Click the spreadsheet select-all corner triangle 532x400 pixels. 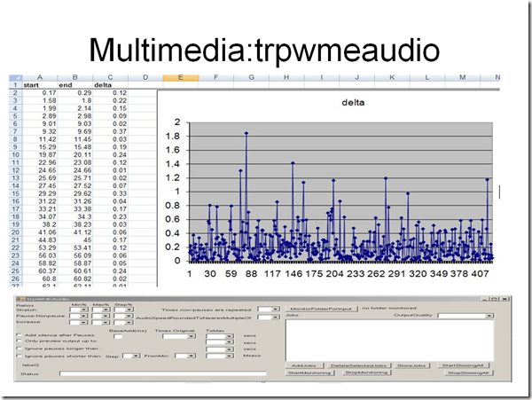16,78
